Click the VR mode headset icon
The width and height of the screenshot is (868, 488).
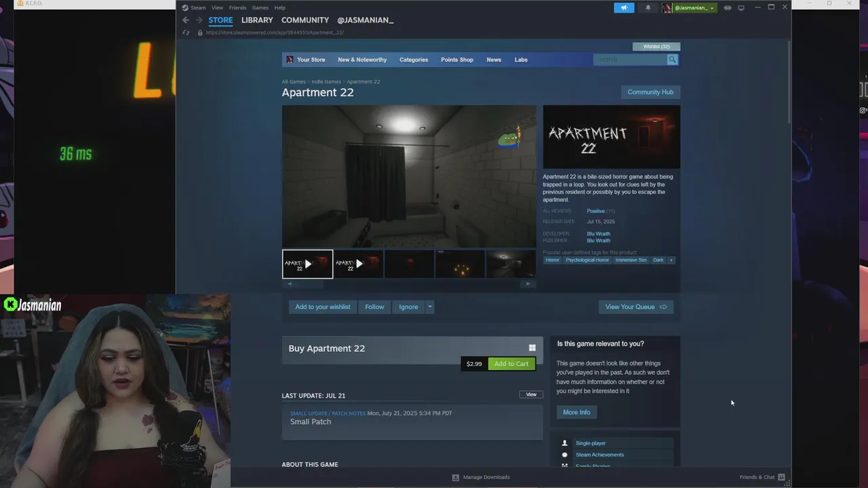click(x=728, y=7)
